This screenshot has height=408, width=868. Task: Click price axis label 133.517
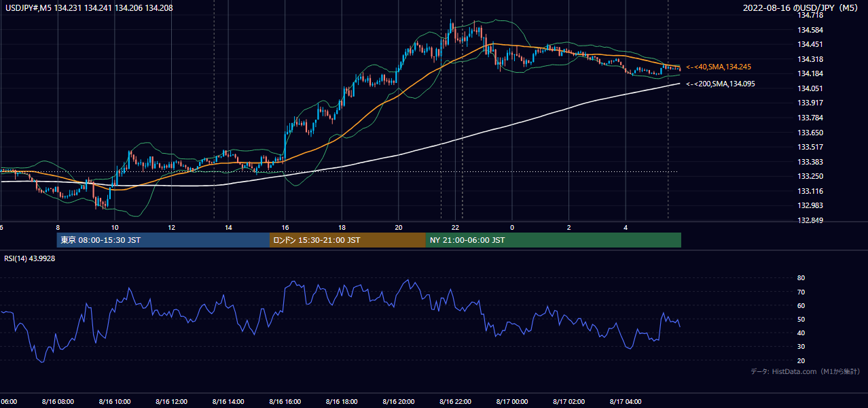click(811, 147)
